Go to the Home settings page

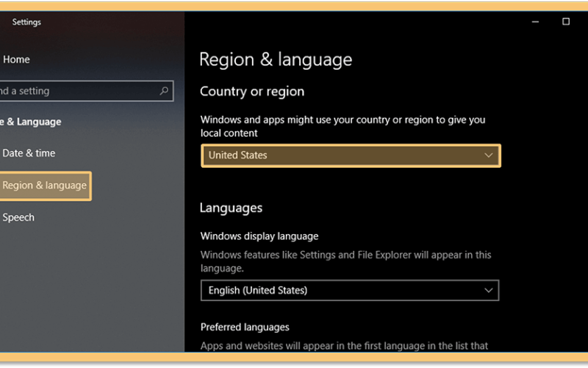click(16, 60)
